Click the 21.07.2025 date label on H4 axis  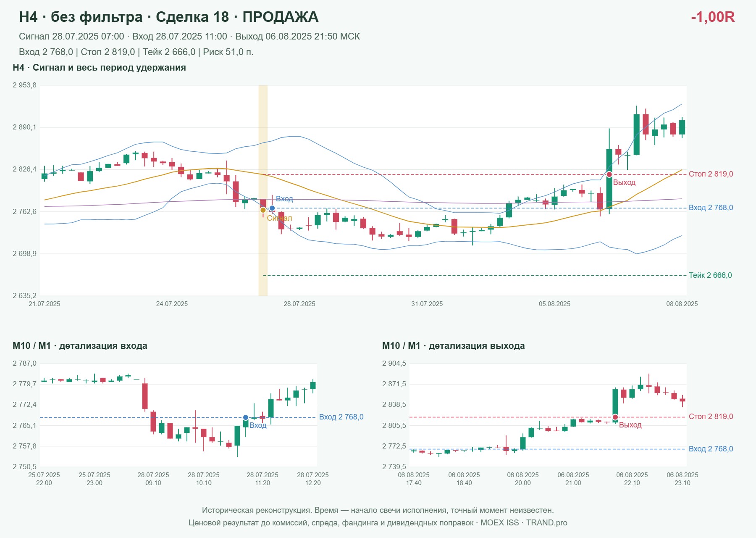(x=44, y=304)
